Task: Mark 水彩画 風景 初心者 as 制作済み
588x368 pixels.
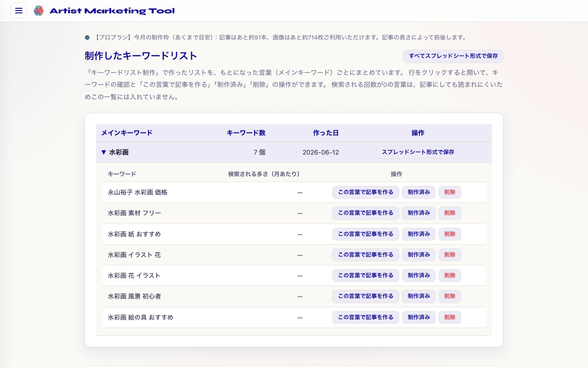Action: [x=419, y=296]
